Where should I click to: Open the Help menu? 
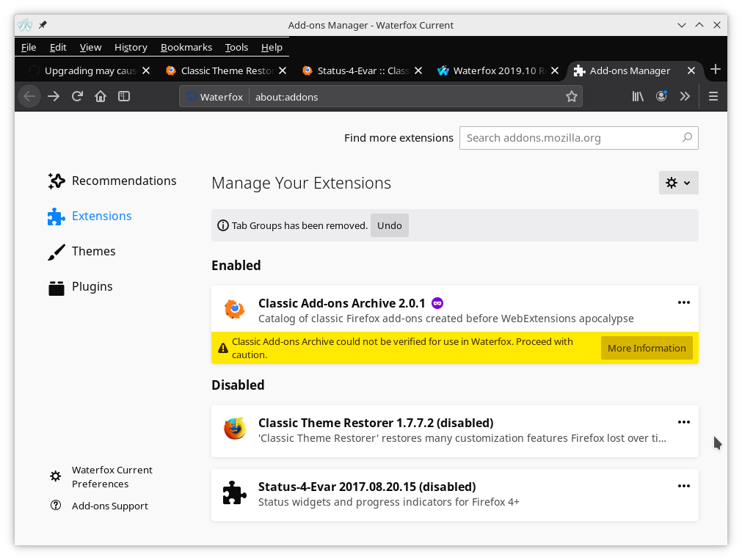[272, 47]
